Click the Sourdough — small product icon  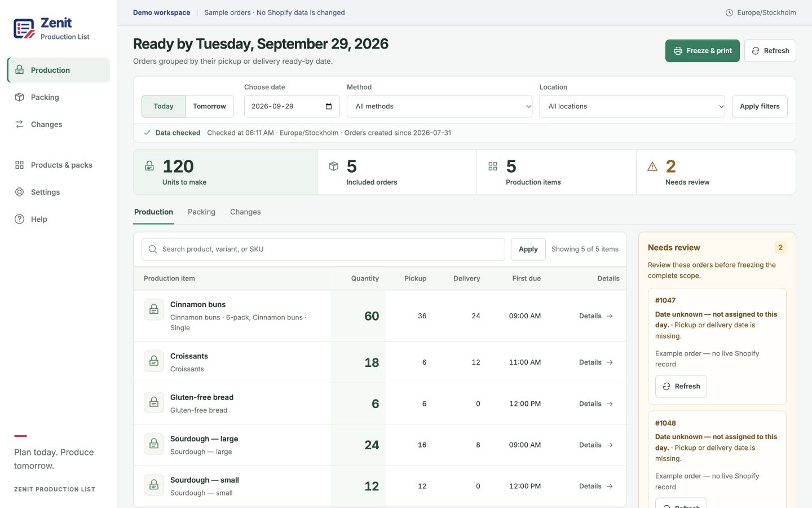click(154, 485)
